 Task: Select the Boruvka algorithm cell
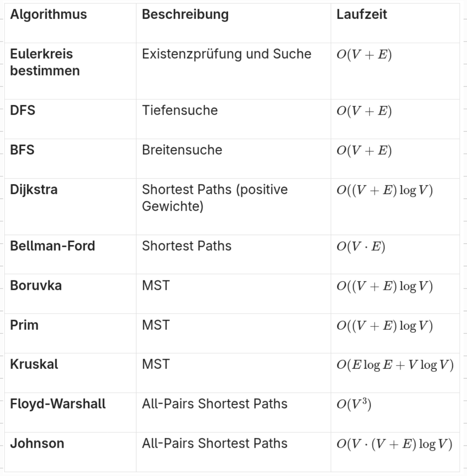pos(36,286)
